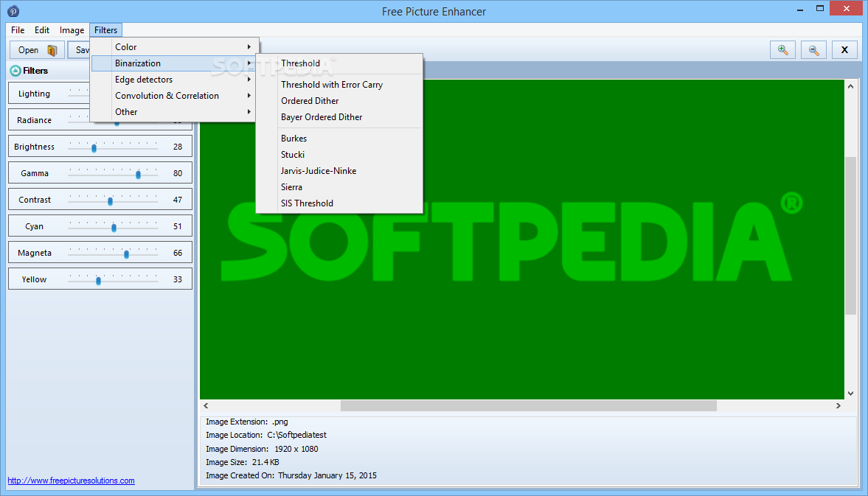Viewport: 868px width, 496px height.
Task: Apply Bayer Ordered Dither
Action: (x=339, y=116)
